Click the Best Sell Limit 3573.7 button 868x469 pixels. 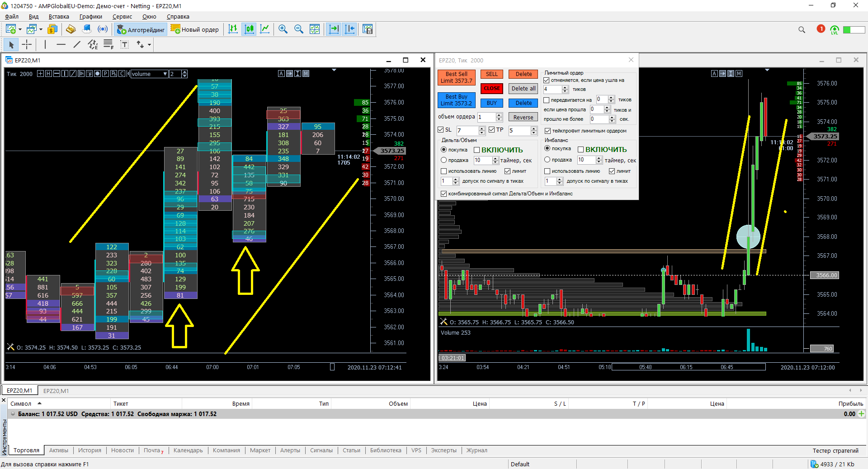(456, 77)
